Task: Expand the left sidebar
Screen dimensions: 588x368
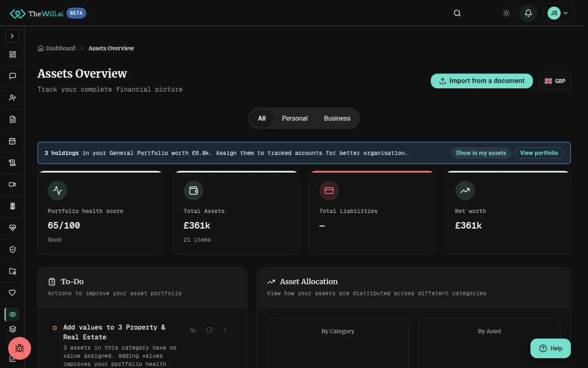Action: click(12, 36)
